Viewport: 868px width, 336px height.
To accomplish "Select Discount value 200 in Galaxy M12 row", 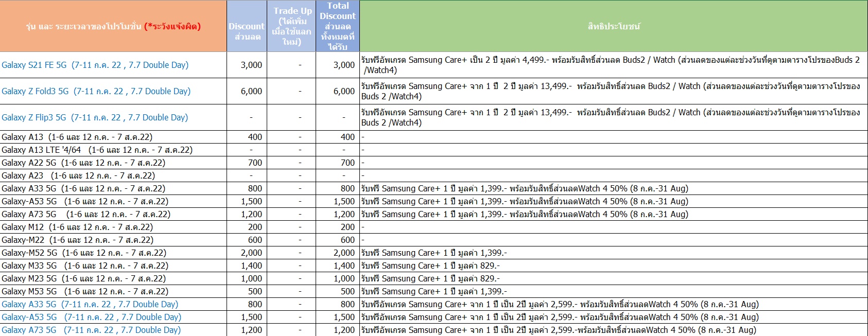I will click(x=247, y=227).
